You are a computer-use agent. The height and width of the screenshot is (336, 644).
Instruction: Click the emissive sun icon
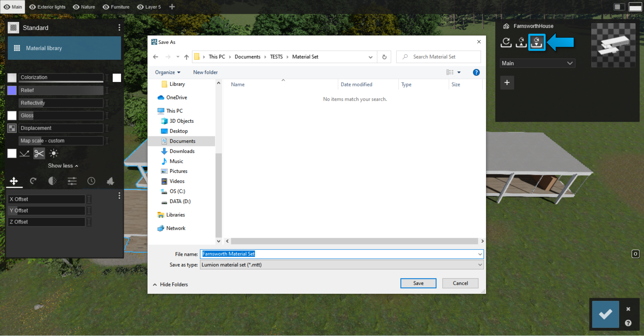click(x=53, y=153)
